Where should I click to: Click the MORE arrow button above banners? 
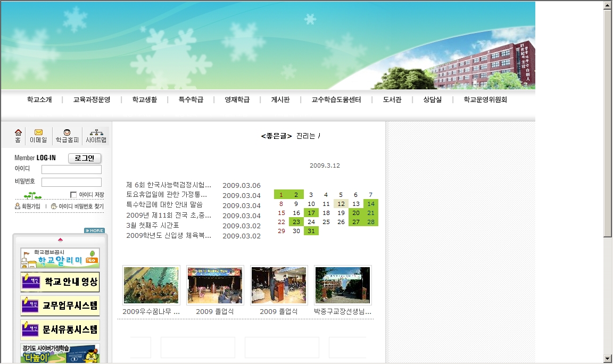coord(94,230)
